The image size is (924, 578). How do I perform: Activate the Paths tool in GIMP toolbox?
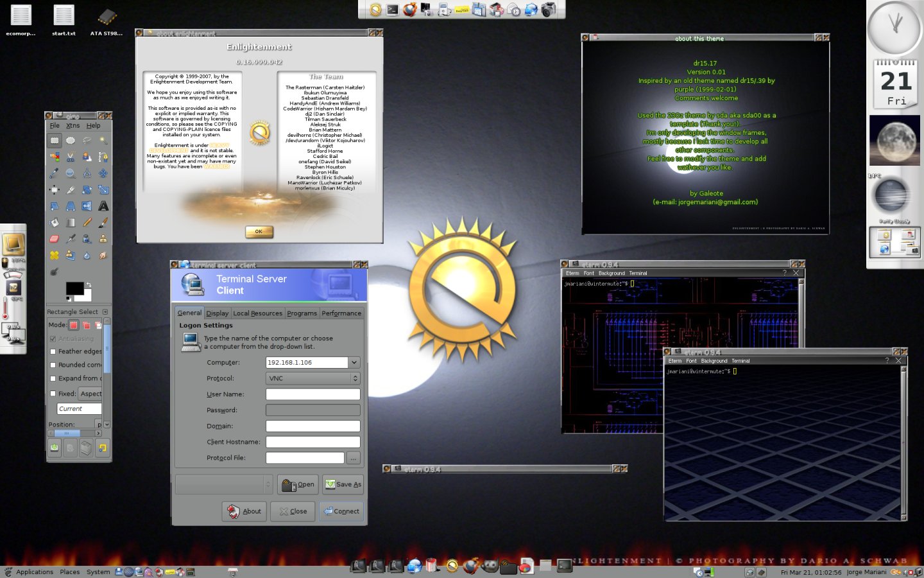pyautogui.click(x=103, y=157)
